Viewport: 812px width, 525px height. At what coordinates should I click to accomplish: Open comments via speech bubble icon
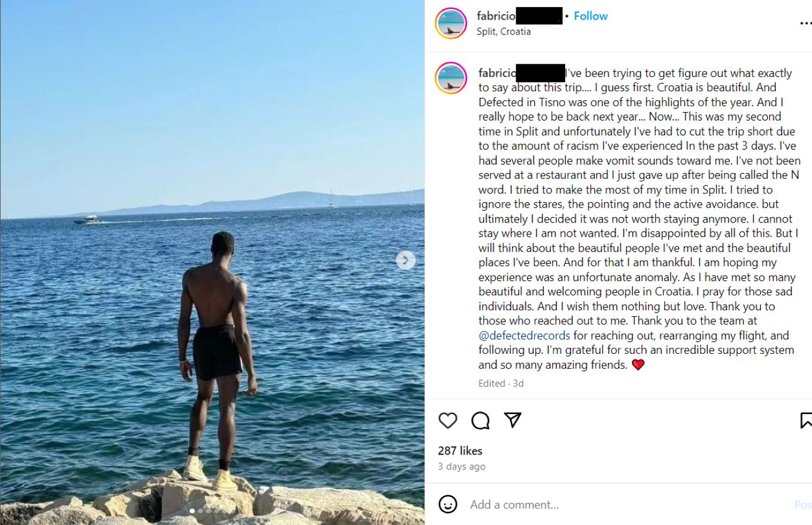click(x=481, y=421)
